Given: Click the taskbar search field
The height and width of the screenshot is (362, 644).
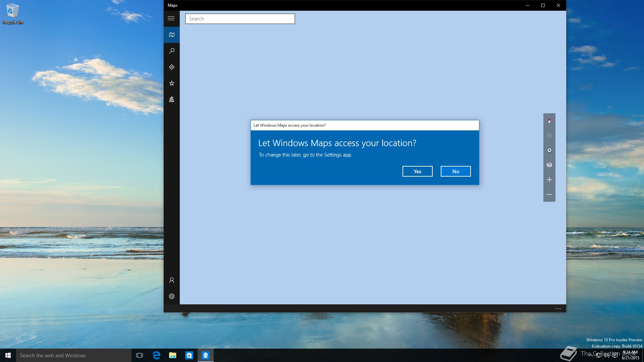Looking at the screenshot, I should 74,355.
